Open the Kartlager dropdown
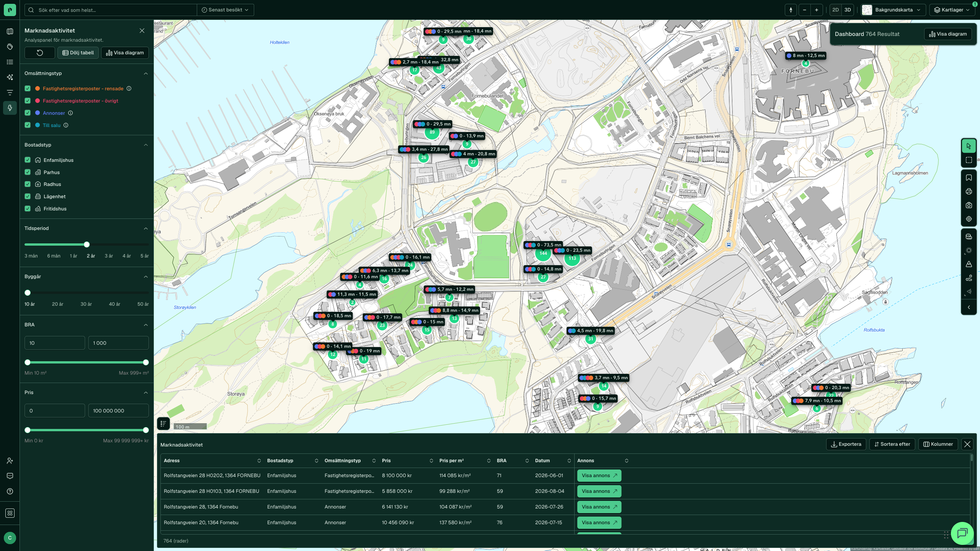This screenshot has width=980, height=551. (x=952, y=10)
